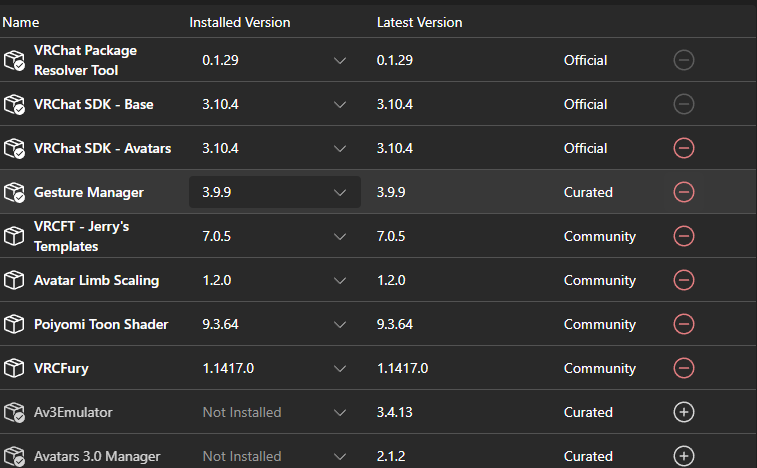
Task: Click latest version 1.1417.0 of VRCFury
Action: [x=402, y=368]
